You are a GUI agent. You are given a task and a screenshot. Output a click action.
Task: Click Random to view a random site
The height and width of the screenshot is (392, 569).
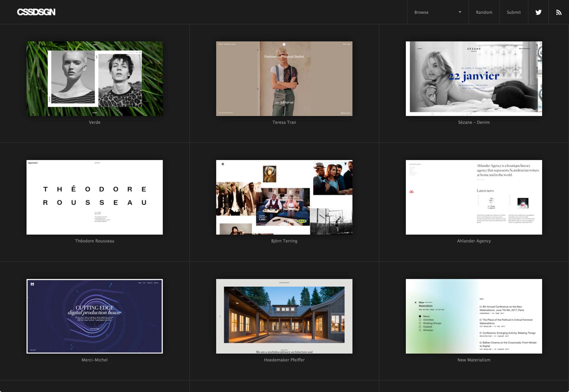pyautogui.click(x=484, y=12)
